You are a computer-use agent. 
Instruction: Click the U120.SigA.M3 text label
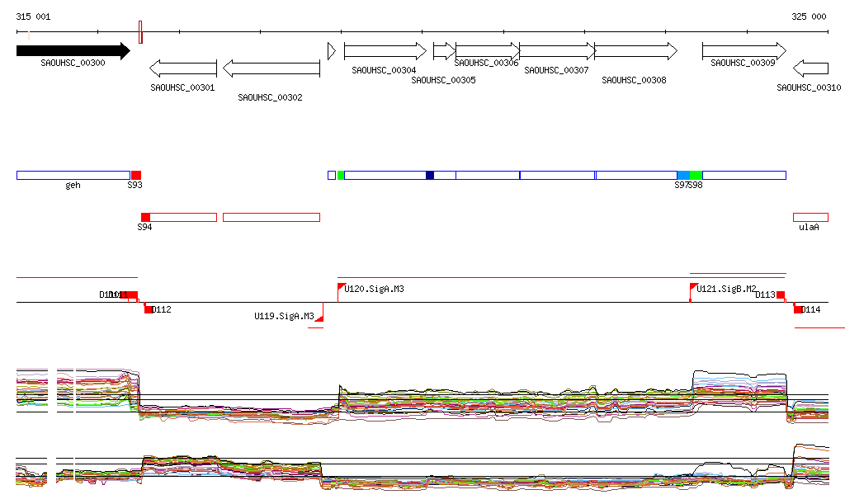point(374,290)
